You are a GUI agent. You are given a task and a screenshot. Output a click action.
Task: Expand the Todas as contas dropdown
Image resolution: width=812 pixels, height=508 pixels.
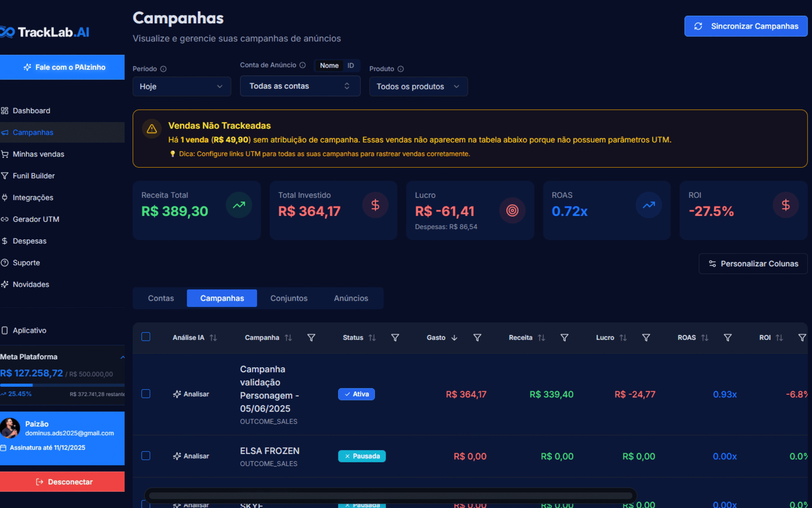click(299, 86)
